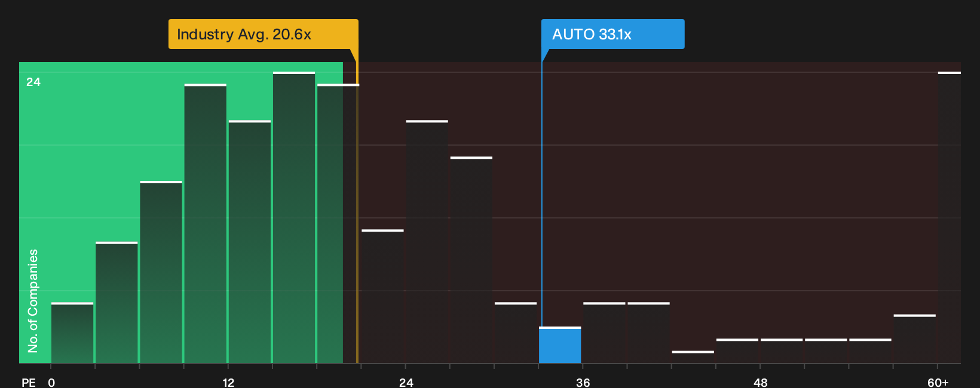This screenshot has height=388, width=980.
Task: Click the 'PE' axis label
Action: pyautogui.click(x=29, y=382)
